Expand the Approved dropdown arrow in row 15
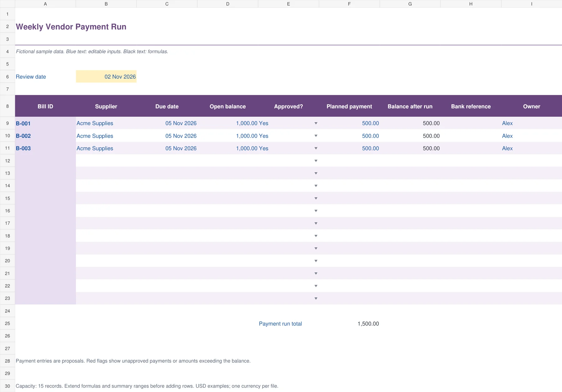Viewport: 562px width, 392px height. pyautogui.click(x=316, y=198)
